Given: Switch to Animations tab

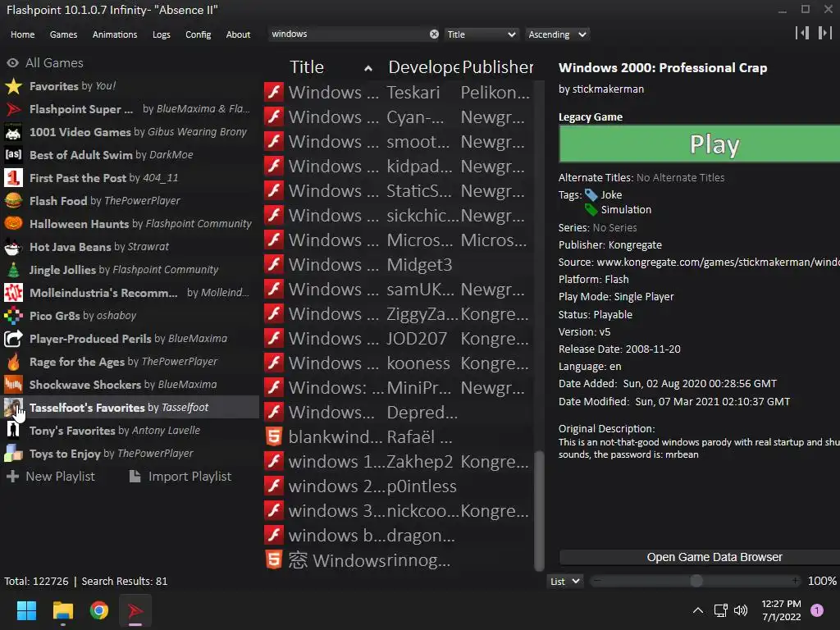Looking at the screenshot, I should point(115,34).
